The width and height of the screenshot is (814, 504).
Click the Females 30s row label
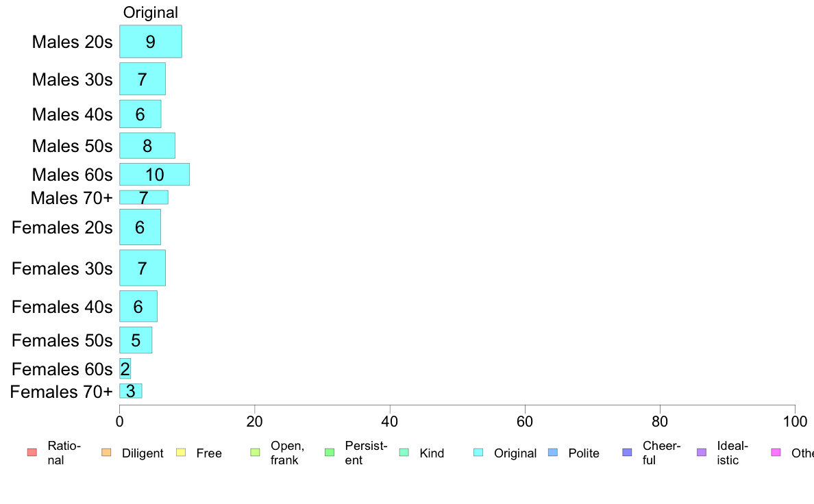click(62, 268)
